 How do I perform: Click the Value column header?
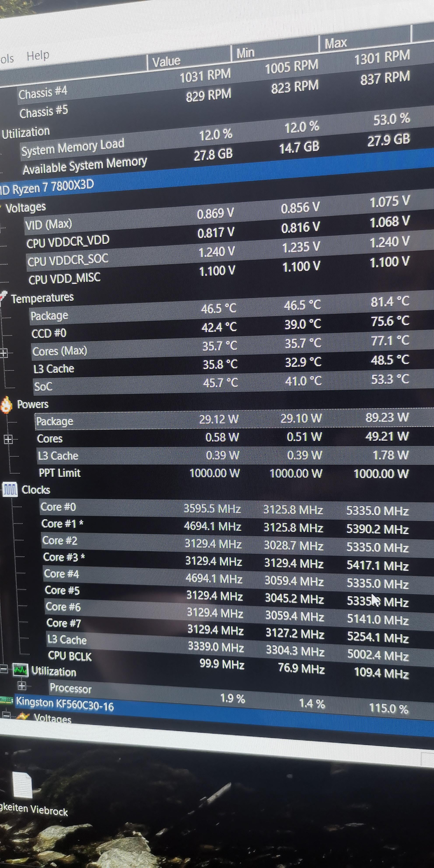pos(166,62)
